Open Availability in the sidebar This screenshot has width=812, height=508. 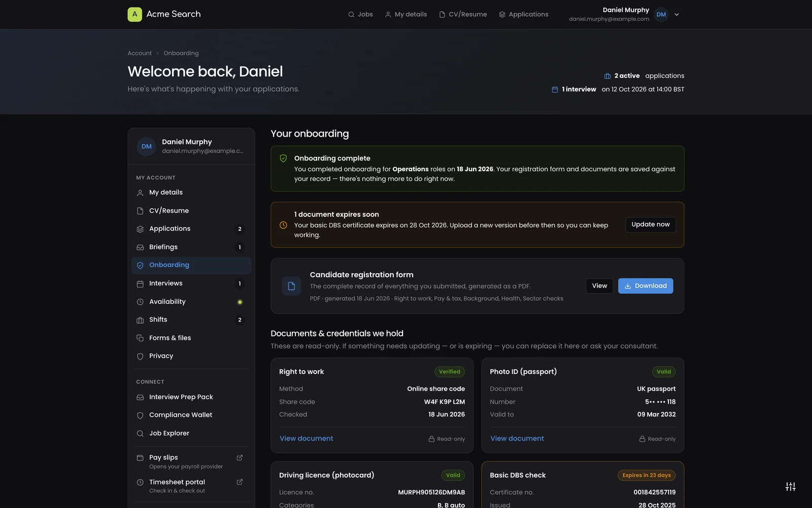pyautogui.click(x=191, y=302)
